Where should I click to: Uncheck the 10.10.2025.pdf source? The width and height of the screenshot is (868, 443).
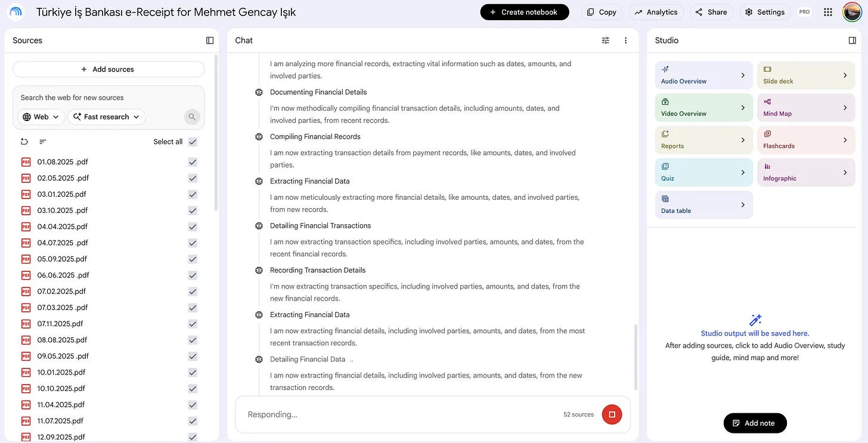tap(193, 389)
